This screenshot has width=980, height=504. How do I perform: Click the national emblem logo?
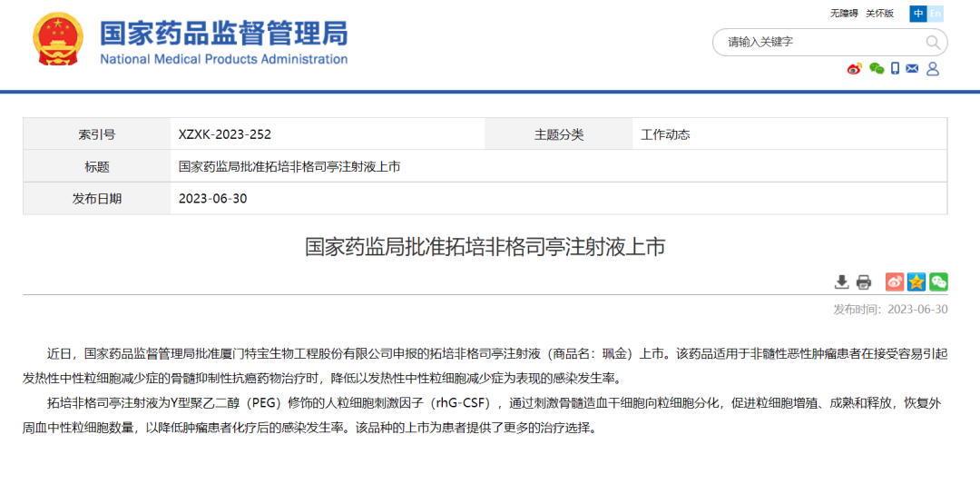pyautogui.click(x=57, y=39)
